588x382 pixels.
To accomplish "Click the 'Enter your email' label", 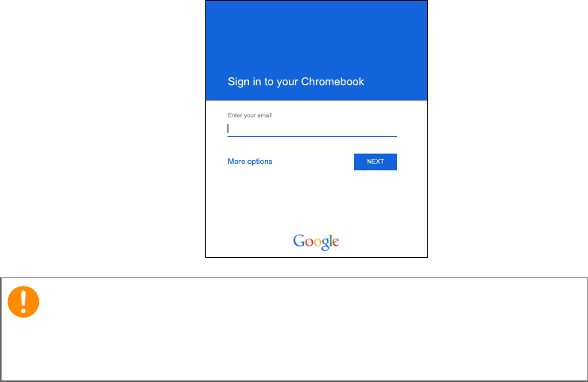I will coord(249,115).
